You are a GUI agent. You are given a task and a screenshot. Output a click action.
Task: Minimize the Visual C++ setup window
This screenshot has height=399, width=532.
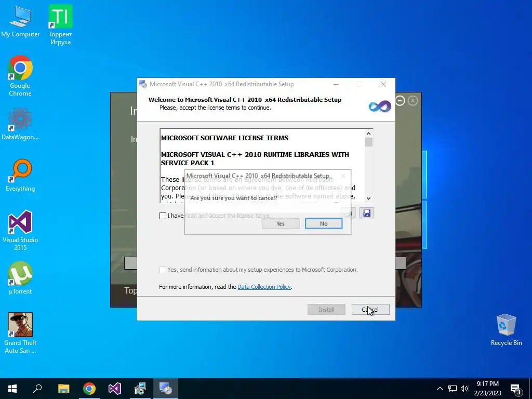coord(336,84)
